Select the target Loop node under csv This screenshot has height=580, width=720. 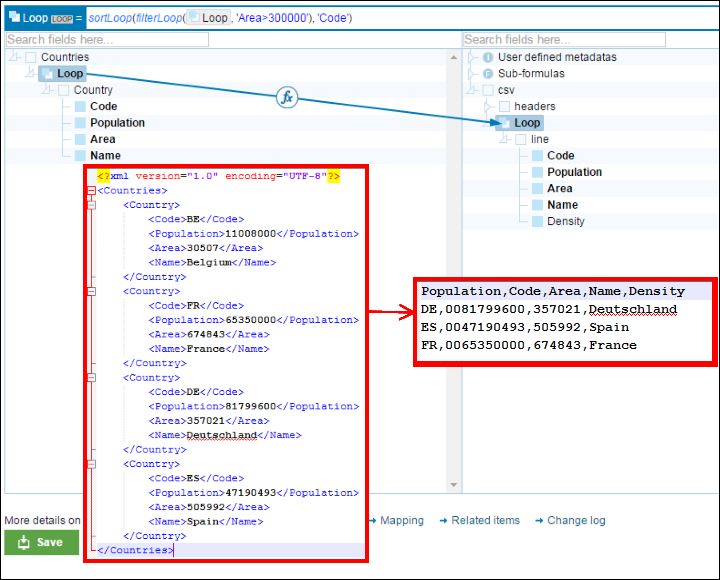526,123
